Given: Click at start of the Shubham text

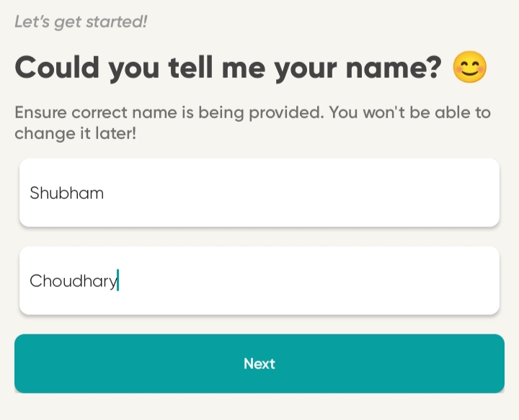Looking at the screenshot, I should pyautogui.click(x=30, y=193).
